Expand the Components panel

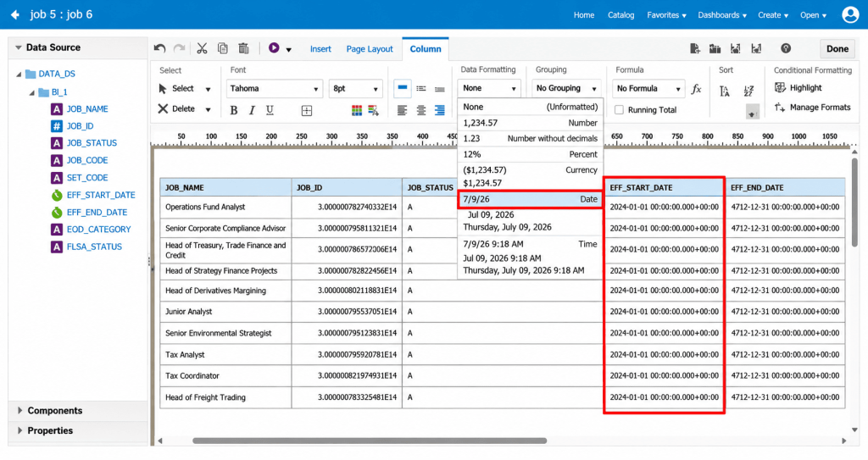point(20,411)
